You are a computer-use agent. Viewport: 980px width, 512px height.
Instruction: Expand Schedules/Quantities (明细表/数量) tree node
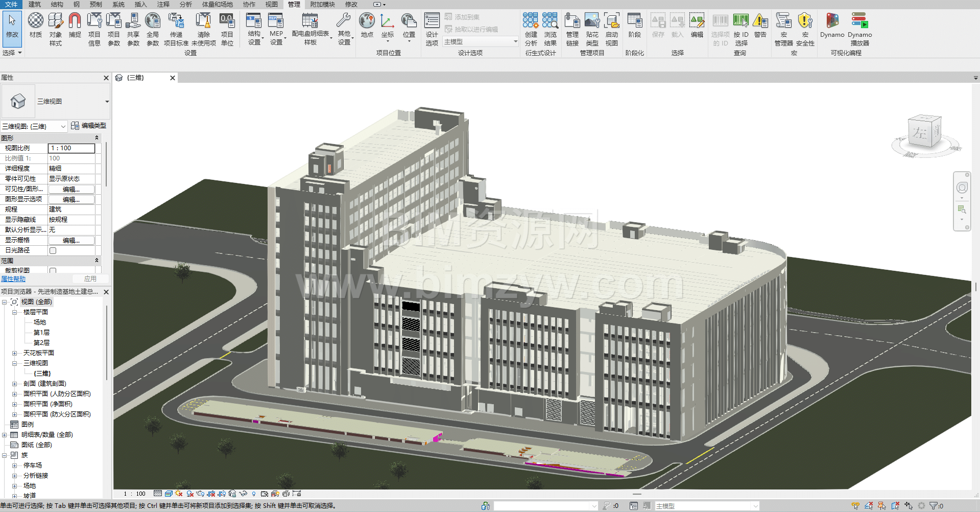click(5, 435)
